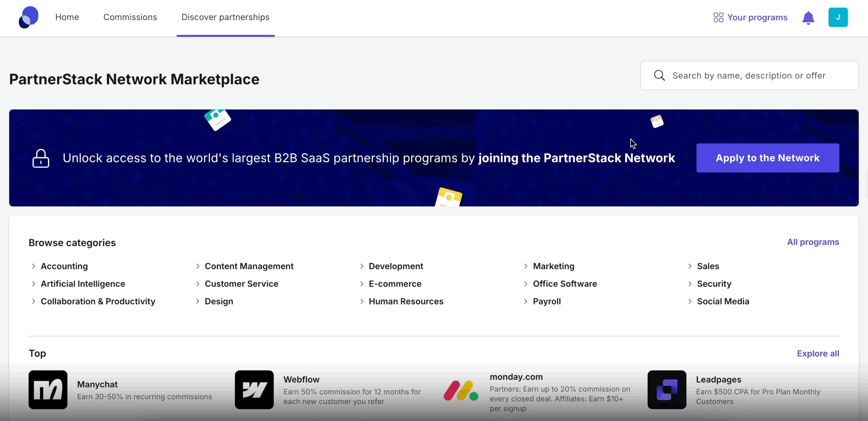Browse the Social Media category
This screenshot has height=421, width=868.
point(723,301)
